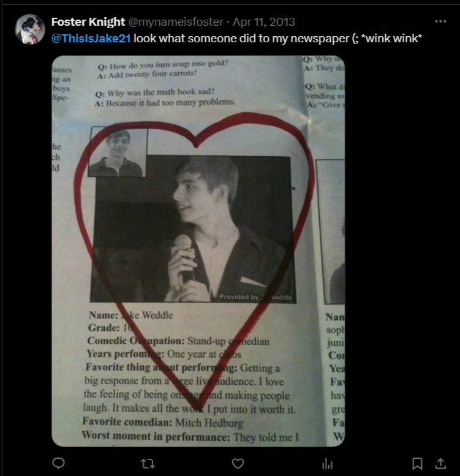Screen dimensions: 460x476
Task: Open the Apr 11, 2013 timestamp
Action: (x=263, y=22)
